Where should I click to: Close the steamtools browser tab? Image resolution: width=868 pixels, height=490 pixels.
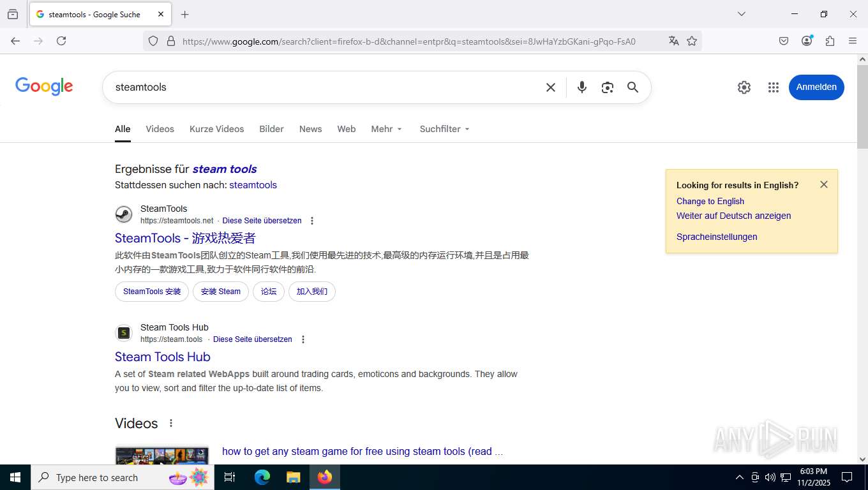point(161,14)
